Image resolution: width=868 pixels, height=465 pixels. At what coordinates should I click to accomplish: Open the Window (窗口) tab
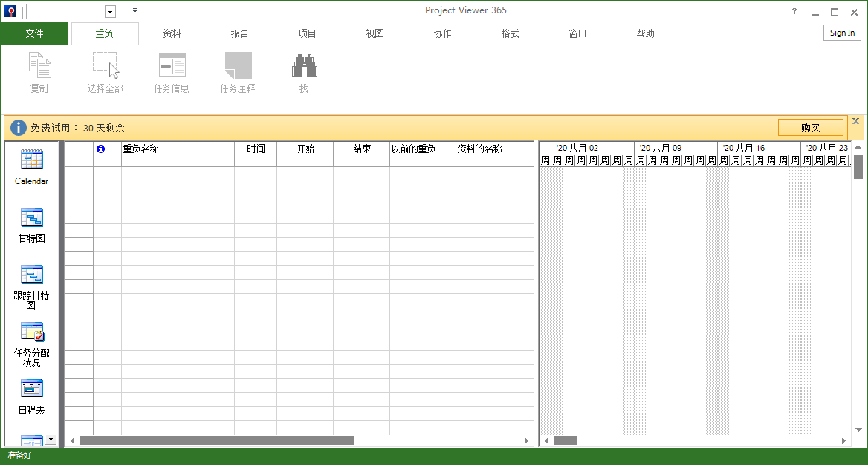coord(577,33)
